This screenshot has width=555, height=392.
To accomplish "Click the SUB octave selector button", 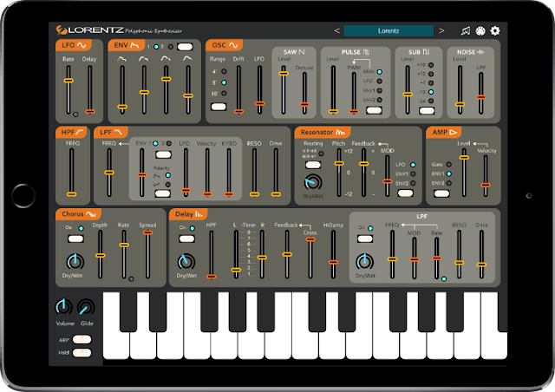I will click(427, 110).
